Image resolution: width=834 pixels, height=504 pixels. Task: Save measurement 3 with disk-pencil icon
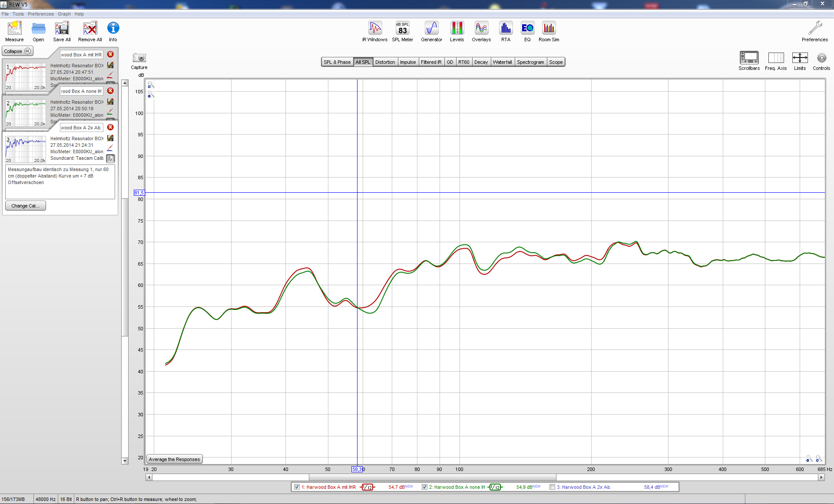110,138
